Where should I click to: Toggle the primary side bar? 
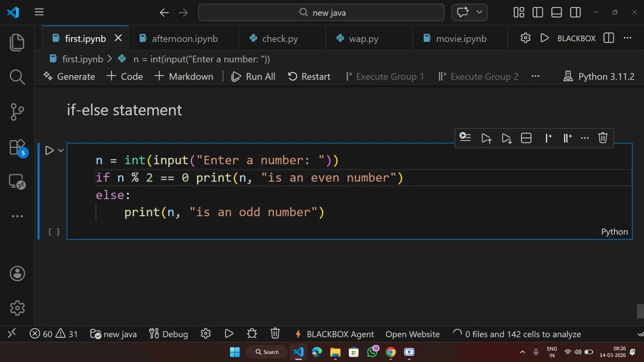pos(538,13)
